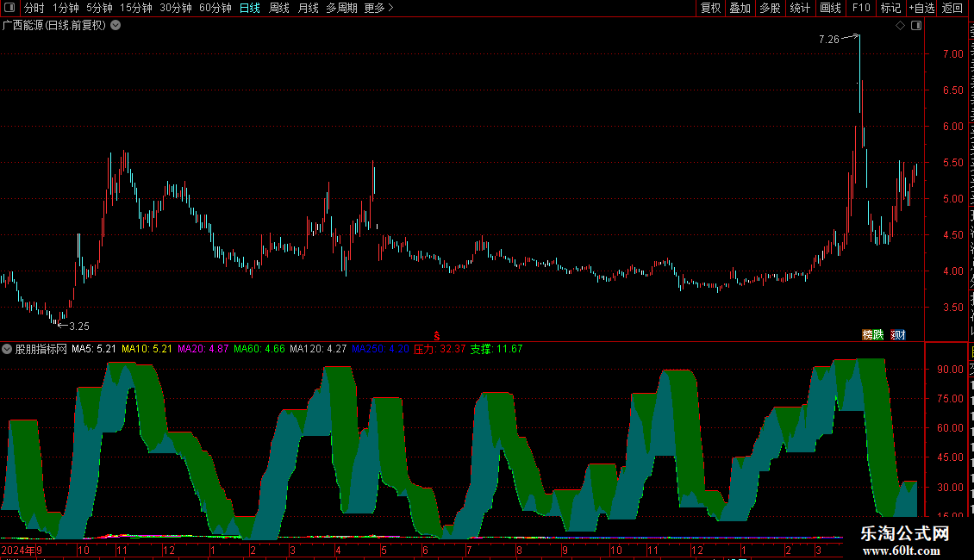Open F10 company info
The height and width of the screenshot is (560, 974).
(x=861, y=8)
